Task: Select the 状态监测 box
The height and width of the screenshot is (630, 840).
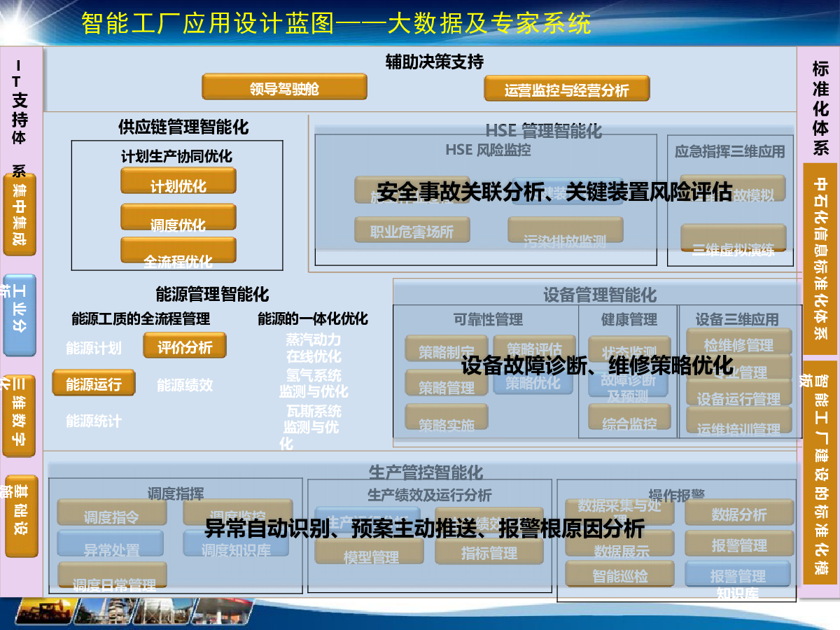Action: pos(629,349)
